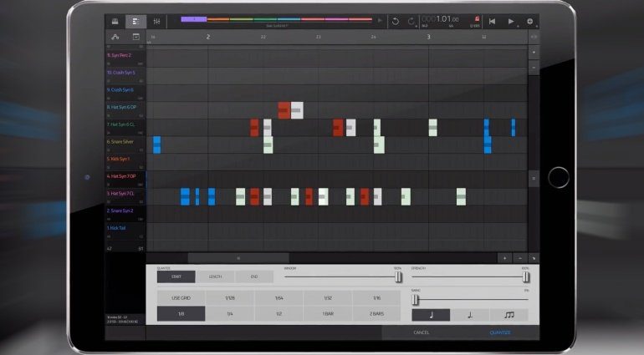Screen dimensions: 644x355
Task: Tap the red record indicator icon
Action: click(x=477, y=18)
